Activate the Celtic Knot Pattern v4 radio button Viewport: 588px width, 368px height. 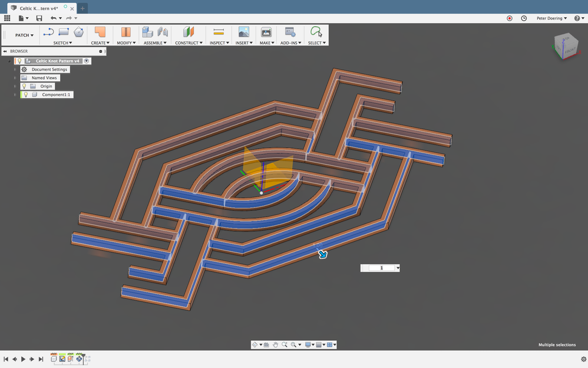pyautogui.click(x=86, y=61)
